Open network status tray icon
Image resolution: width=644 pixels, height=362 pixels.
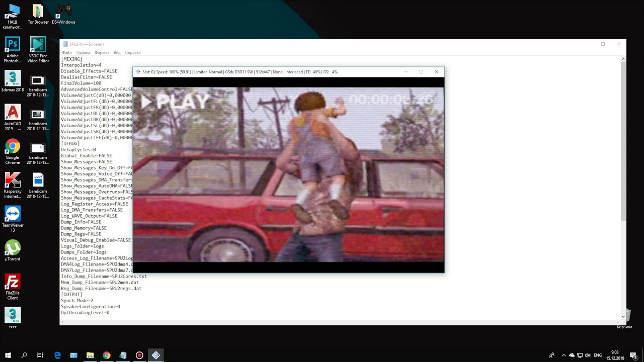[x=580, y=355]
